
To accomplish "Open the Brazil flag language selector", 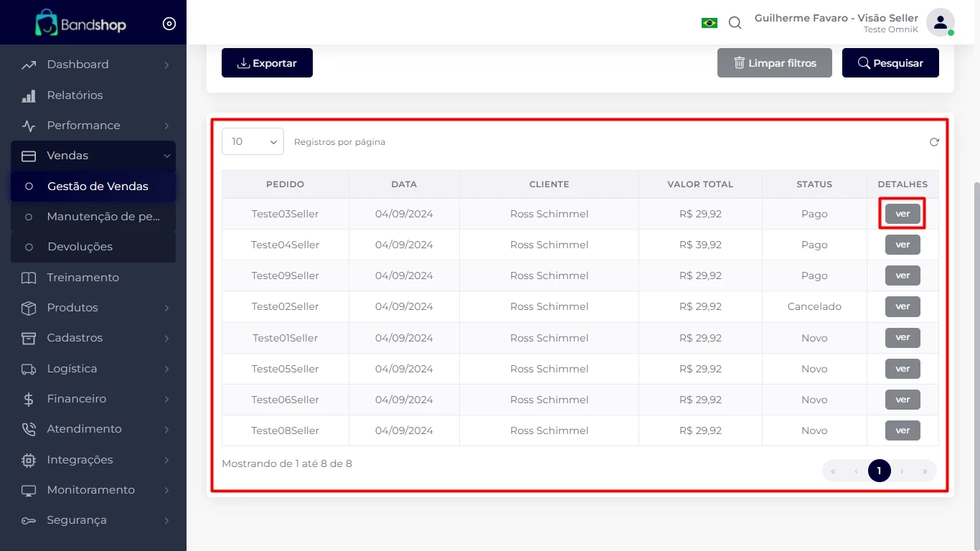I will (709, 23).
